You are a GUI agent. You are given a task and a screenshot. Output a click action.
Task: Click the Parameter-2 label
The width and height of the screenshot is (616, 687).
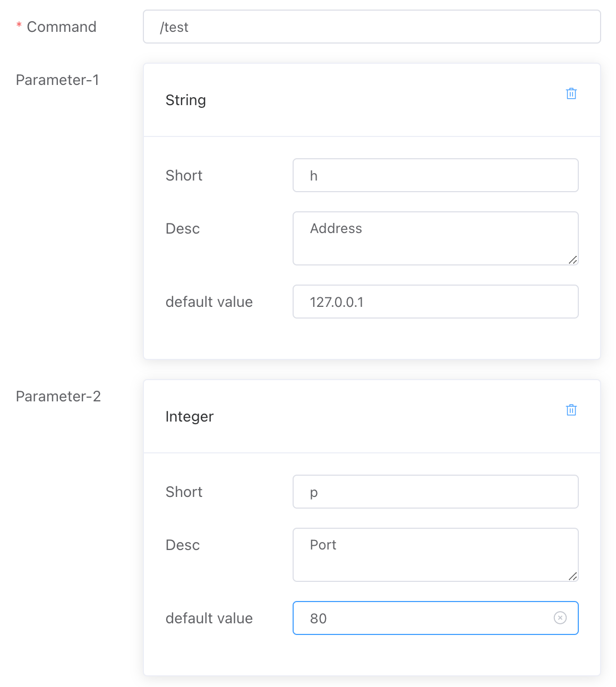coord(58,397)
